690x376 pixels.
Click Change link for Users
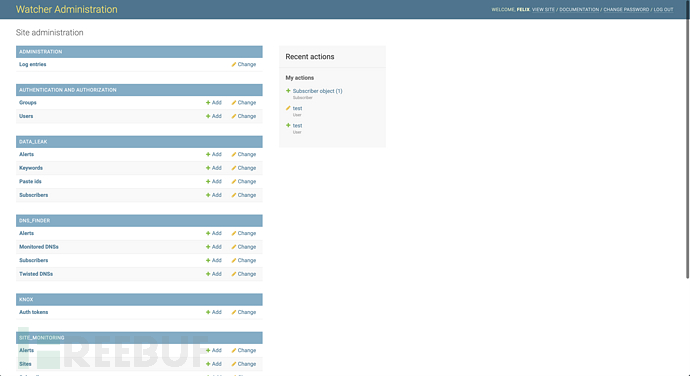click(x=244, y=116)
